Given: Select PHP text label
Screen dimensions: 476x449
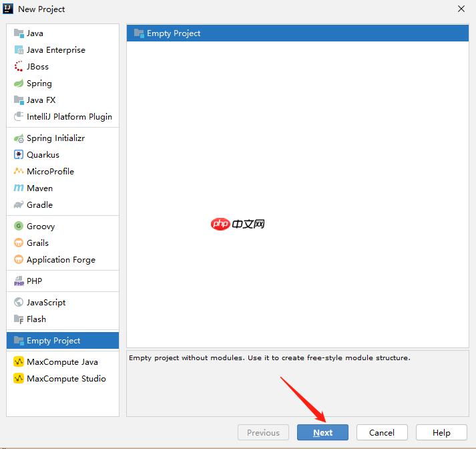Looking at the screenshot, I should coord(34,281).
